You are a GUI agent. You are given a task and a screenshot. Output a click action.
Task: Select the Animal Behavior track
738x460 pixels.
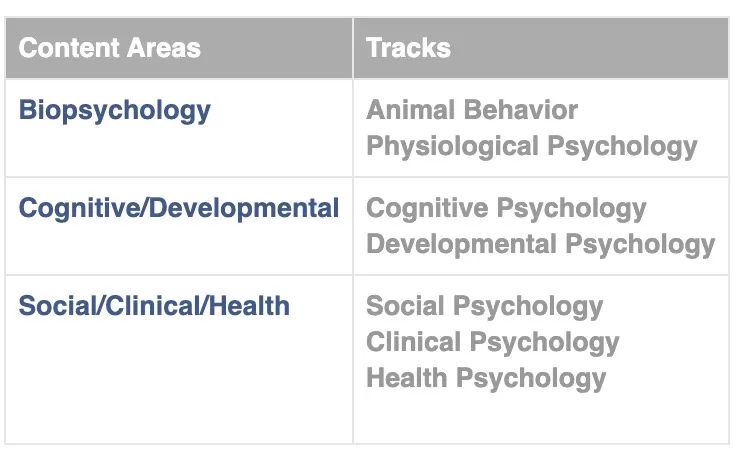point(472,110)
